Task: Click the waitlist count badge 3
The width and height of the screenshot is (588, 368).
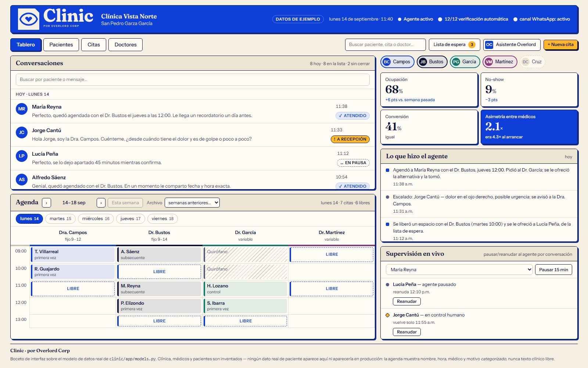Action: (472, 45)
